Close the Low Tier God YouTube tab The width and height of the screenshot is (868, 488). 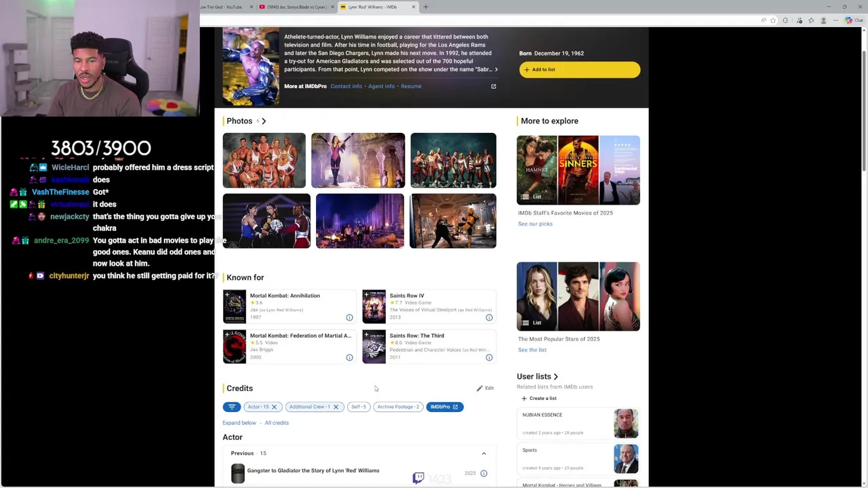click(252, 7)
